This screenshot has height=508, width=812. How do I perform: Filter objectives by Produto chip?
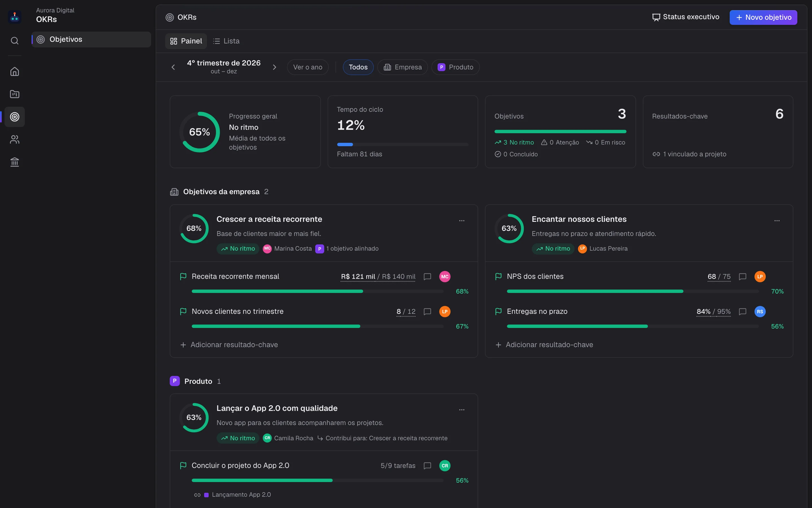(455, 67)
